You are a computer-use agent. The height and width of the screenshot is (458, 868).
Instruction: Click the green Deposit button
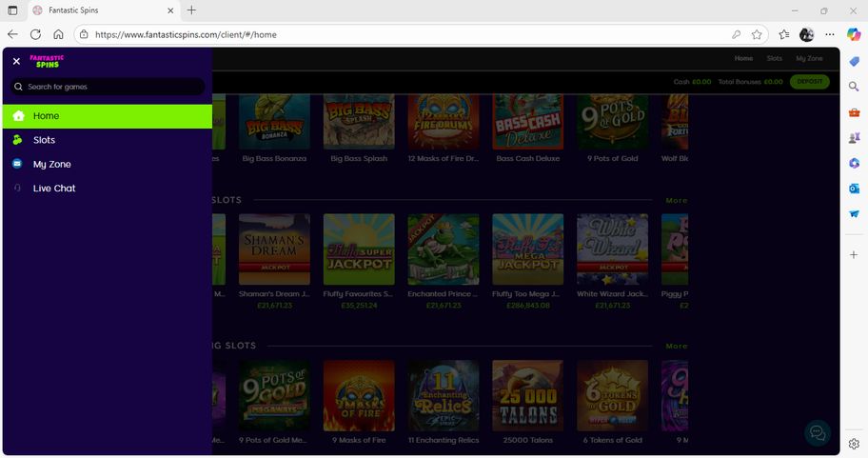(x=809, y=81)
